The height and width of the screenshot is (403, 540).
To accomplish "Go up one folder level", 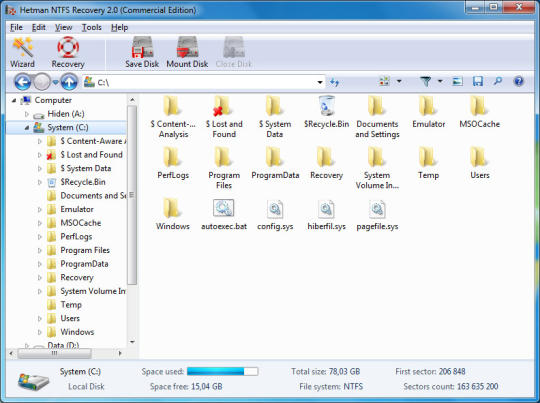I will pyautogui.click(x=69, y=82).
